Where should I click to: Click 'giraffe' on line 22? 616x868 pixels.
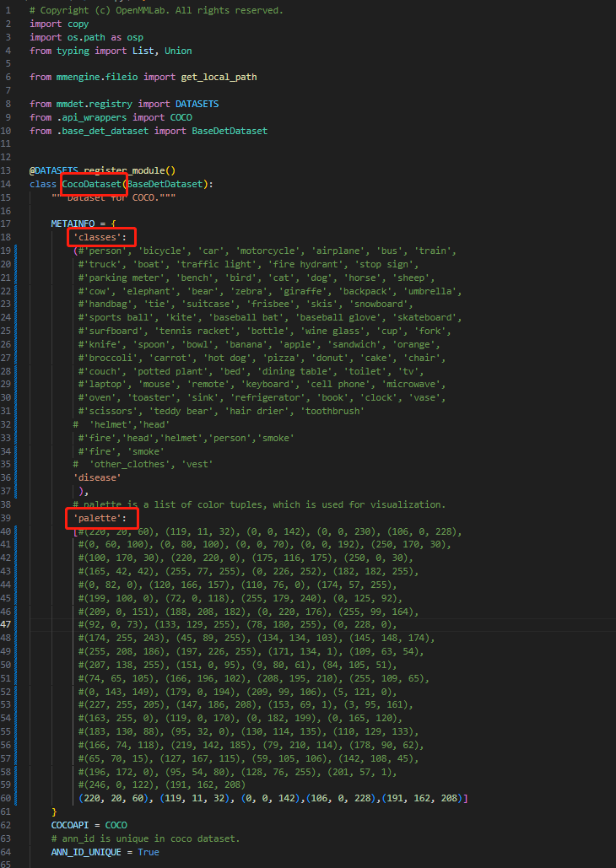click(309, 291)
